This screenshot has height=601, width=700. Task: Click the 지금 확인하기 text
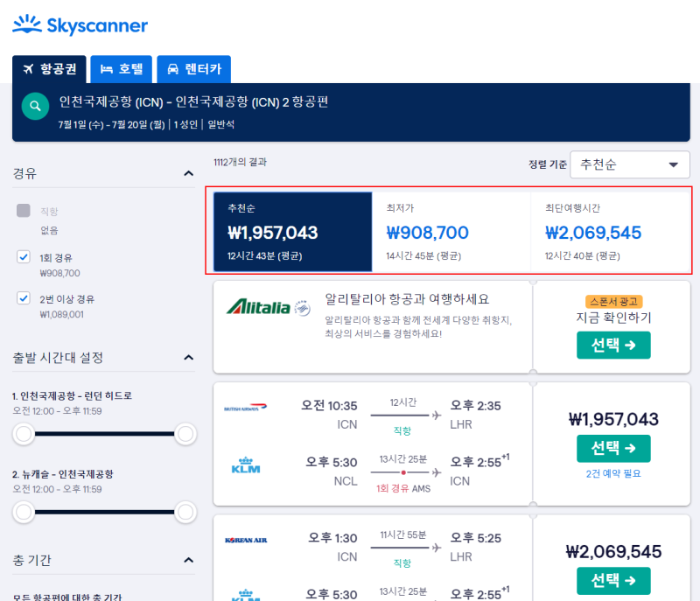[613, 318]
